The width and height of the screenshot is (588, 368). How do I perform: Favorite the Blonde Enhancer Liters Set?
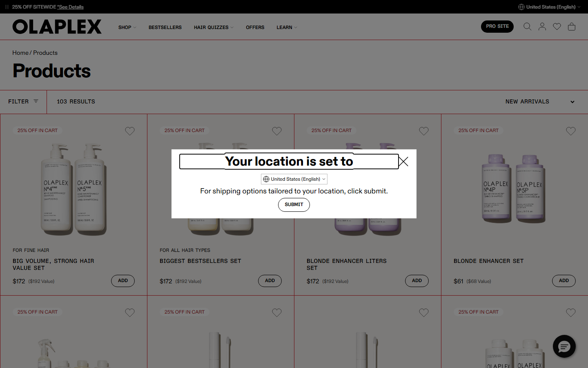pyautogui.click(x=424, y=131)
